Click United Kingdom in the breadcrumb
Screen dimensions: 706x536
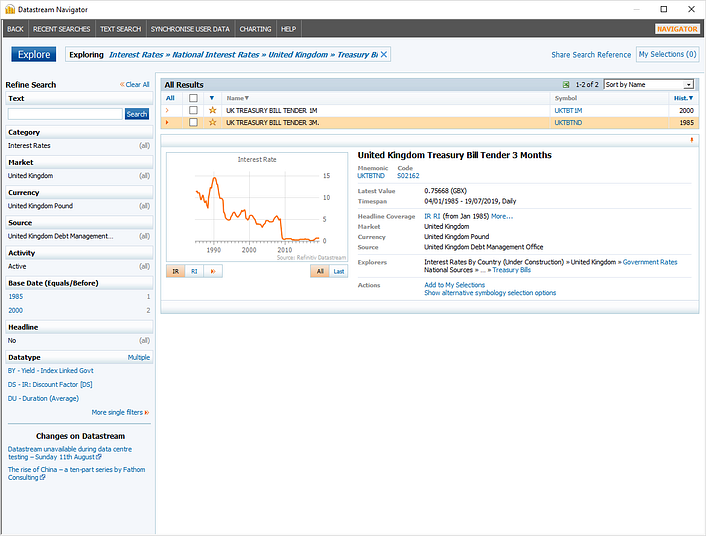[x=298, y=55]
